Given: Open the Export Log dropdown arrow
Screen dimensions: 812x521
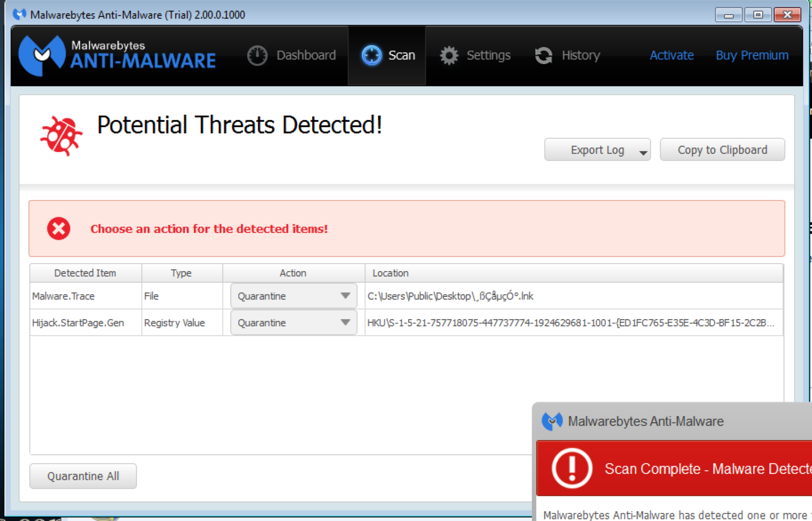Looking at the screenshot, I should pos(643,153).
